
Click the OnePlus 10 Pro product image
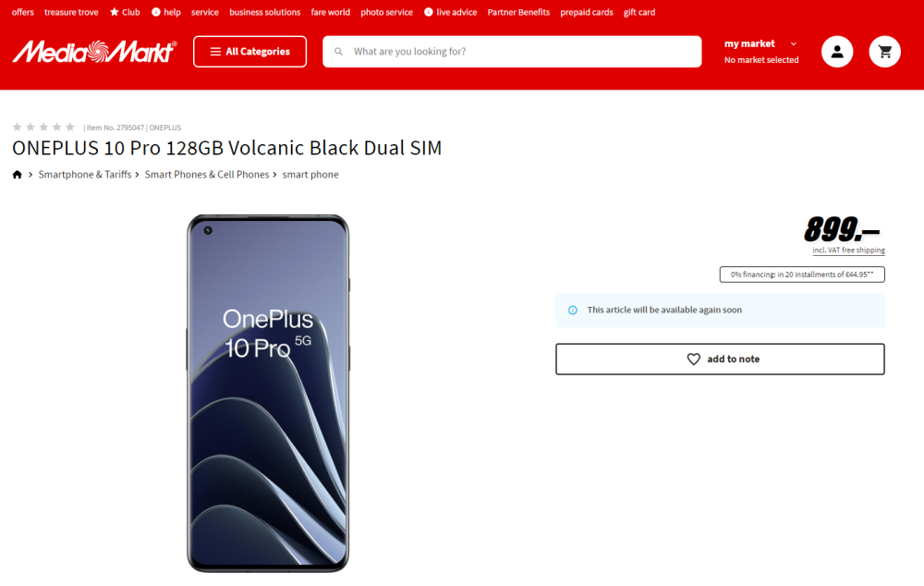pos(268,393)
